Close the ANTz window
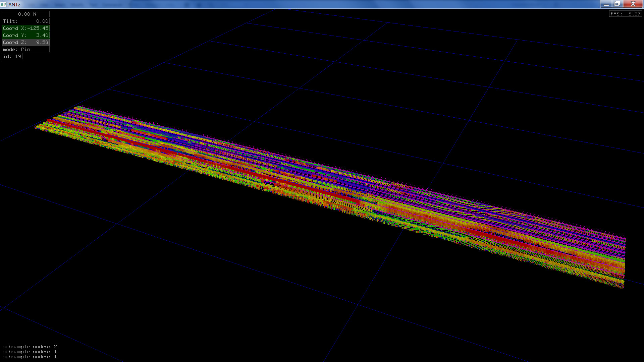This screenshot has width=644, height=362. 633,4
